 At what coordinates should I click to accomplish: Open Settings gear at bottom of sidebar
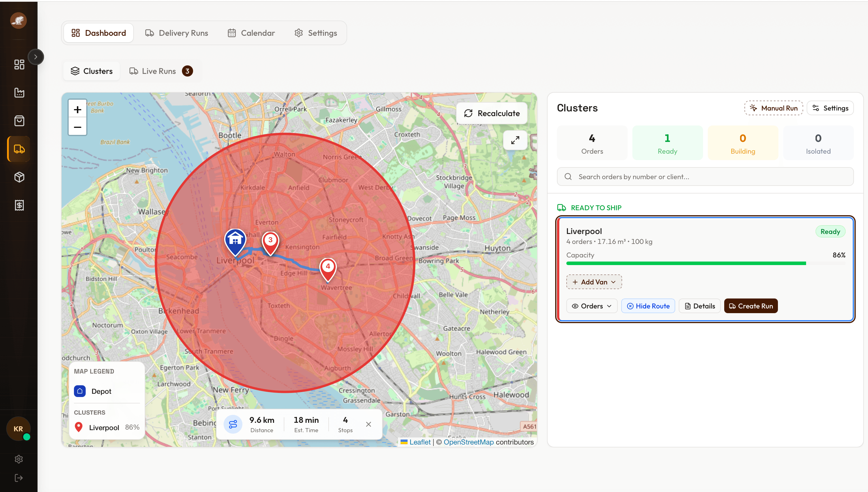tap(18, 459)
